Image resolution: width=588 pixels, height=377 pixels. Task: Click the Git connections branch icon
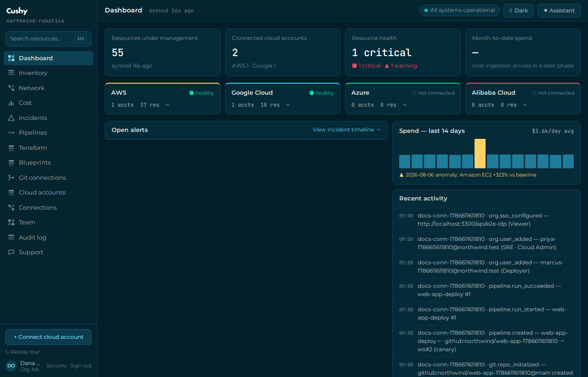coord(11,177)
